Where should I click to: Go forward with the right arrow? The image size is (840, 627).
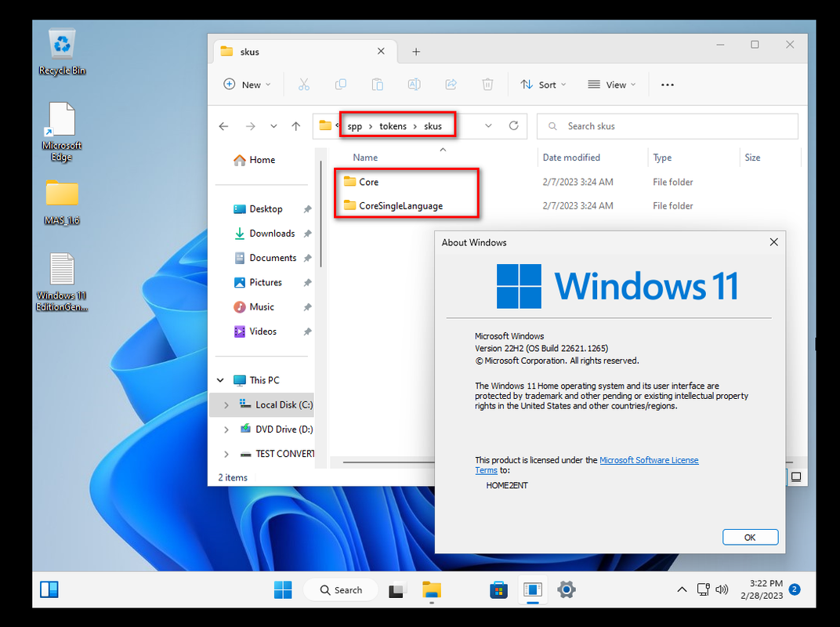(250, 126)
